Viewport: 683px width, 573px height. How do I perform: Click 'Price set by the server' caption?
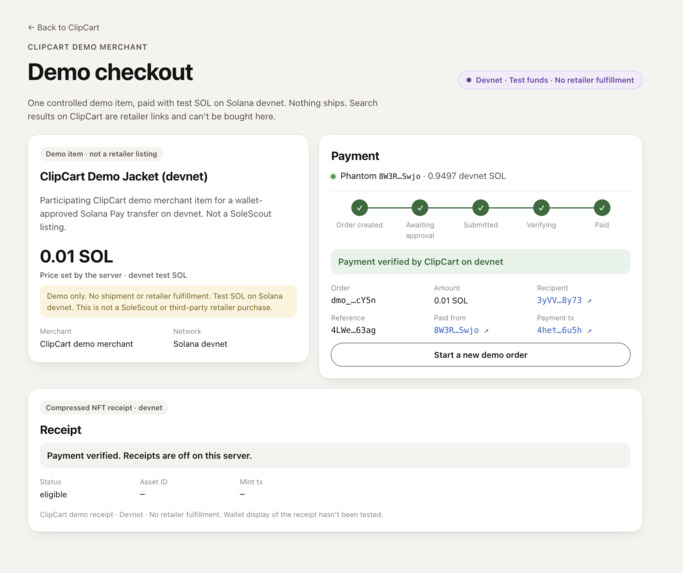click(113, 275)
